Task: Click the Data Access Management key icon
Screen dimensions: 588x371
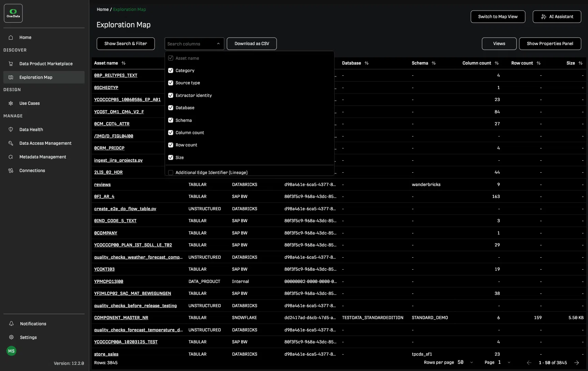Action: pyautogui.click(x=11, y=143)
